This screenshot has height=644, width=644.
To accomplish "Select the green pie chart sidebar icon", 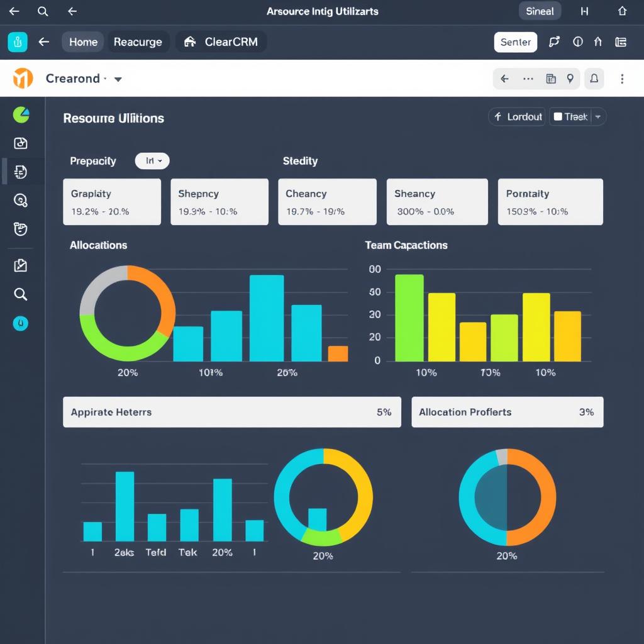I will coord(21,115).
